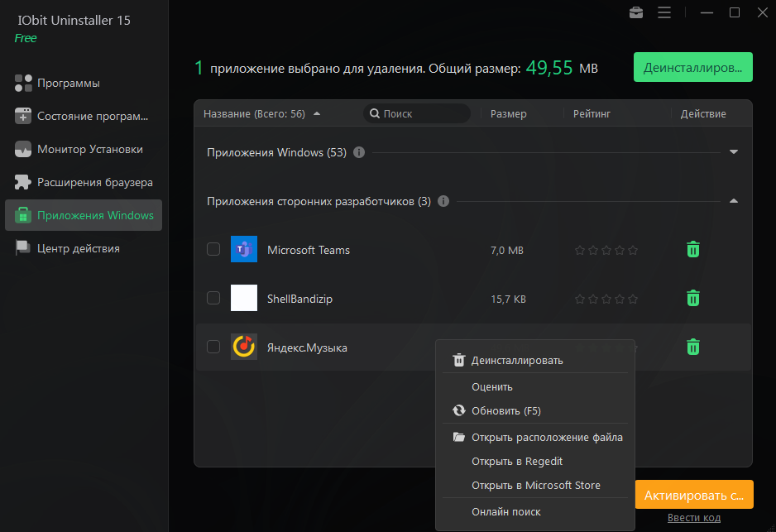This screenshot has height=532, width=776.
Task: Click the Яндекс.Музыка app icon
Action: click(x=244, y=347)
